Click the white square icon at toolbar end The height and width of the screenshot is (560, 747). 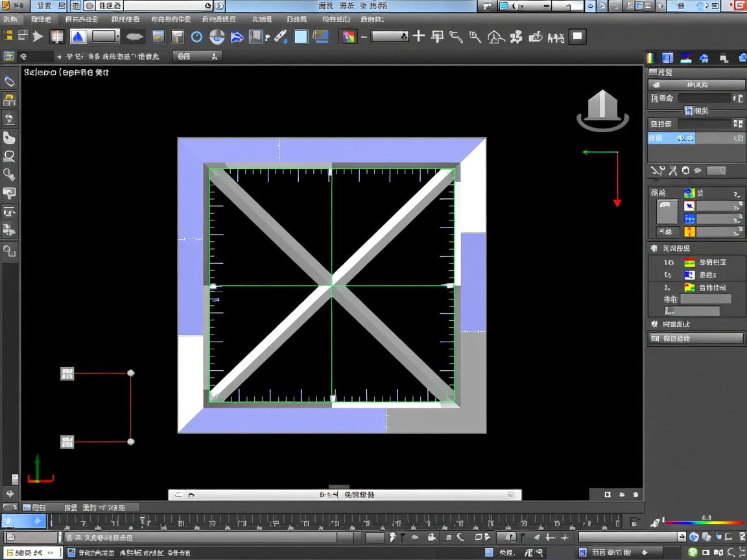[577, 36]
